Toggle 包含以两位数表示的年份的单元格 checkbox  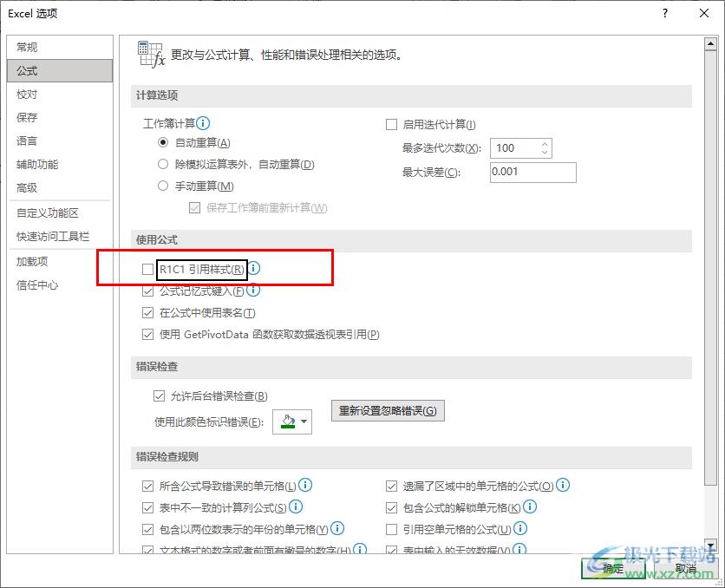point(147,530)
